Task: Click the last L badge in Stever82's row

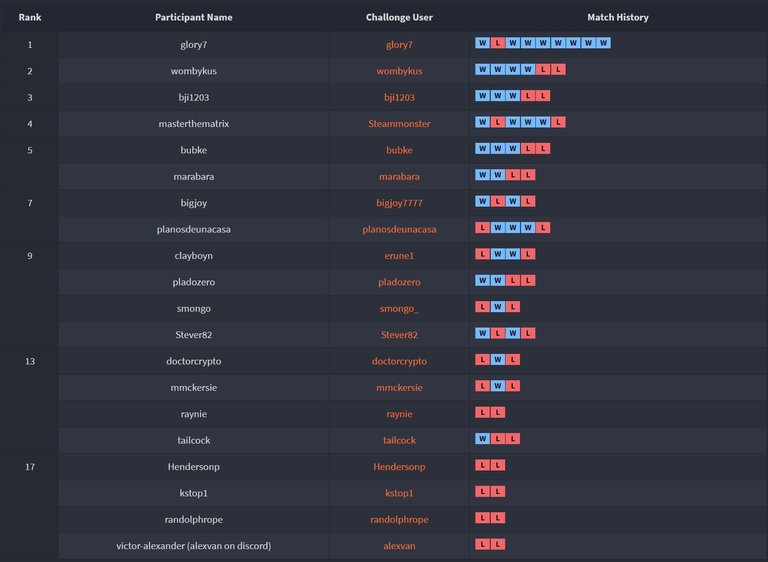Action: [x=528, y=333]
